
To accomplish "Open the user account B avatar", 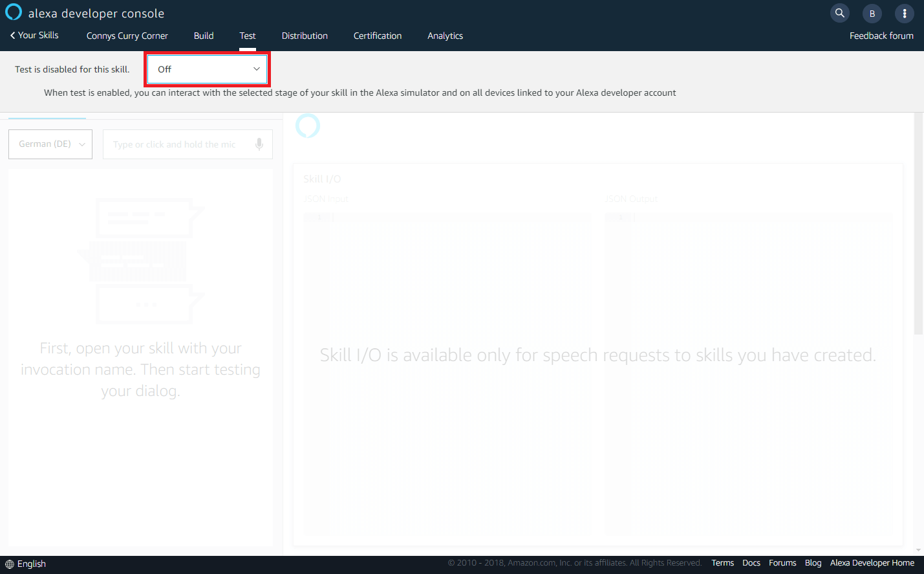I will (x=872, y=14).
